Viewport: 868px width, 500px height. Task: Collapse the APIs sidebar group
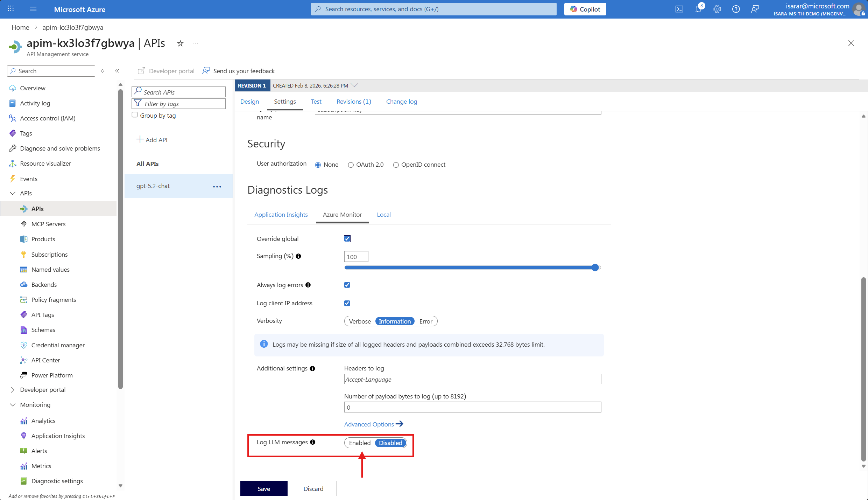click(x=13, y=193)
